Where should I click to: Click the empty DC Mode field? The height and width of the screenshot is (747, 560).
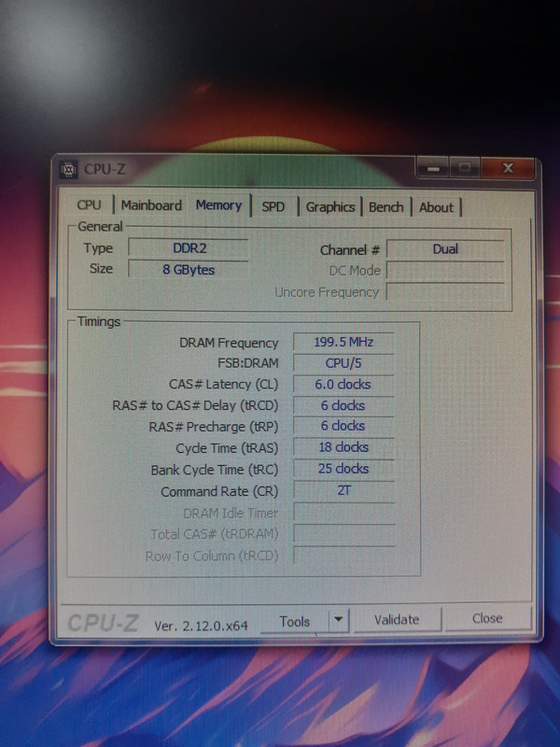tap(445, 271)
